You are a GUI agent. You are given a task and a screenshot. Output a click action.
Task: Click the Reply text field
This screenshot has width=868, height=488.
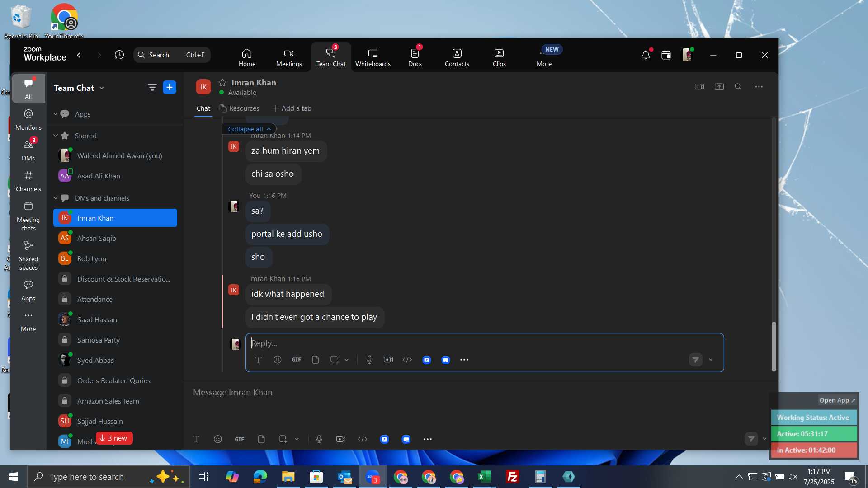(x=485, y=343)
